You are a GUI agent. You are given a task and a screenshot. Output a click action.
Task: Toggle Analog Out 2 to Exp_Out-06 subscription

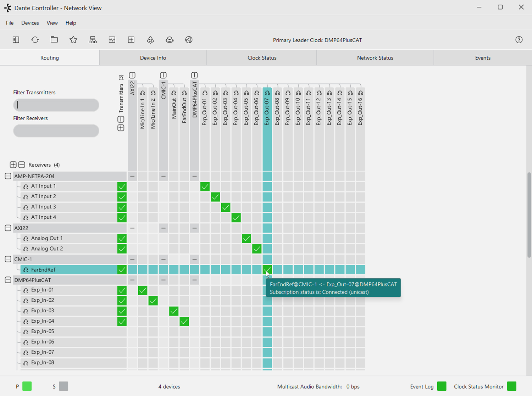tap(257, 249)
